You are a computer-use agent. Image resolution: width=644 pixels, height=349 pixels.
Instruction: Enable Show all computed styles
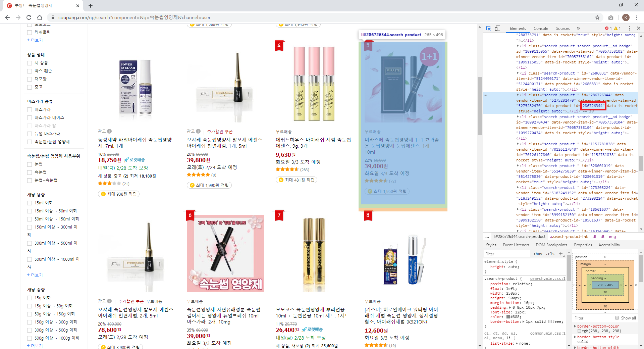point(617,318)
